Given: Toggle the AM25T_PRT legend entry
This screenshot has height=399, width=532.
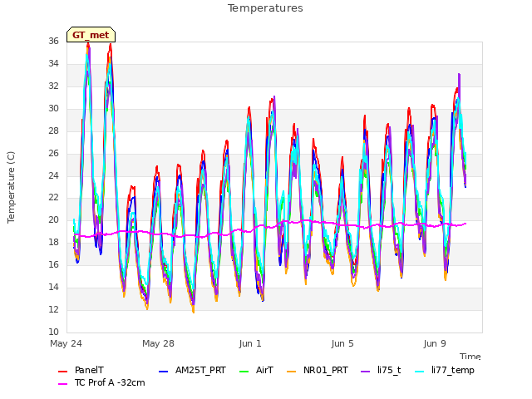Looking at the screenshot, I should click(x=192, y=371).
